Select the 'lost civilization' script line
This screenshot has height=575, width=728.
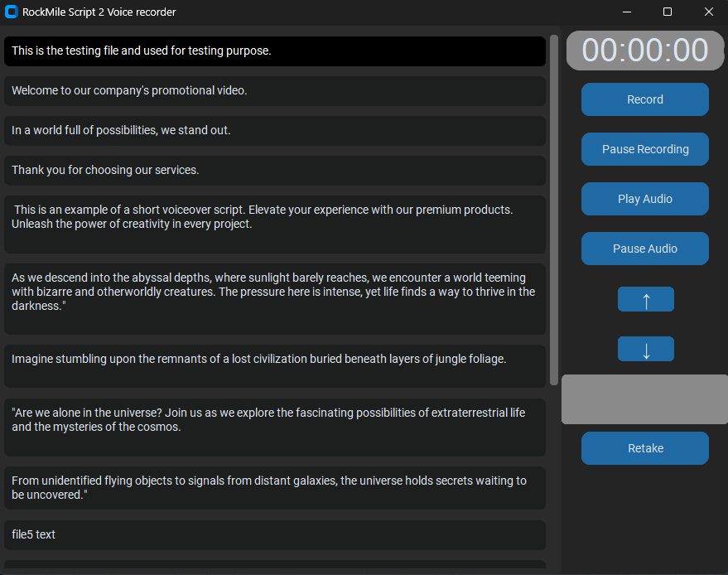coord(274,365)
